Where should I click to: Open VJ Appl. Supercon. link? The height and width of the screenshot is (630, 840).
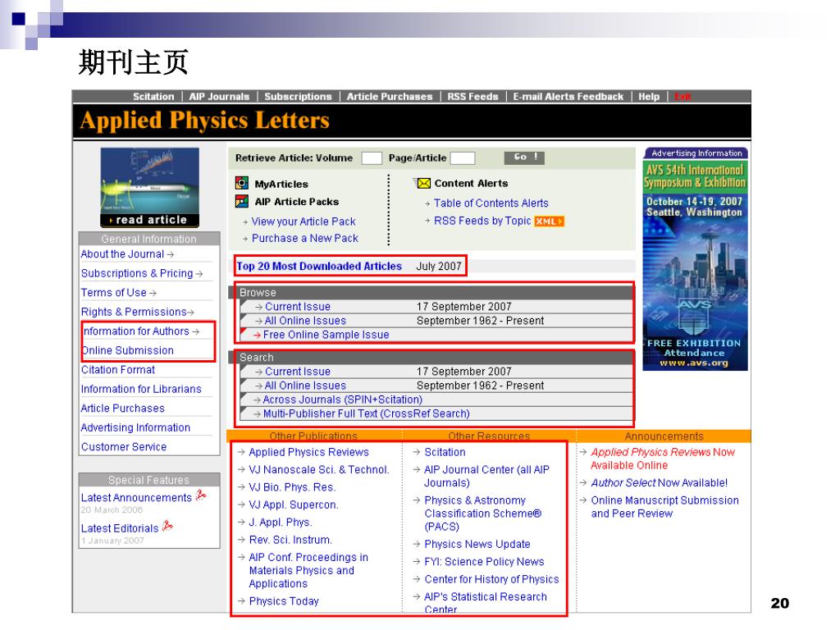pyautogui.click(x=294, y=504)
